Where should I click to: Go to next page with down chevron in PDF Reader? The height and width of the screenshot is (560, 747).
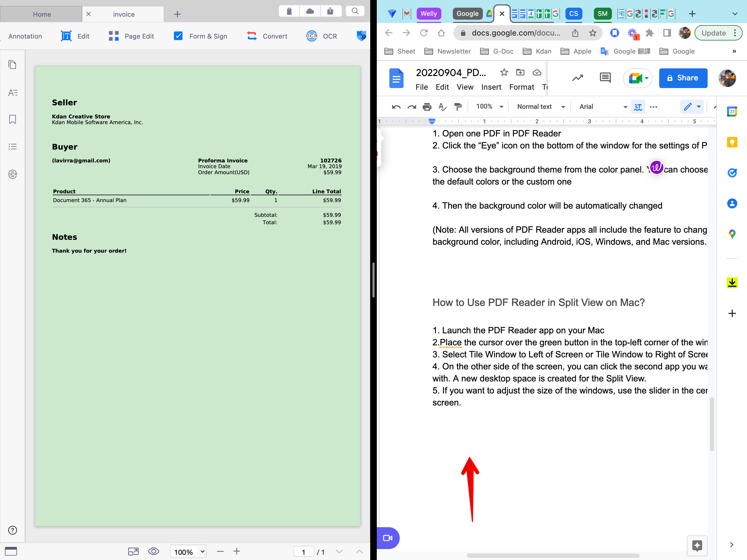coord(339,552)
